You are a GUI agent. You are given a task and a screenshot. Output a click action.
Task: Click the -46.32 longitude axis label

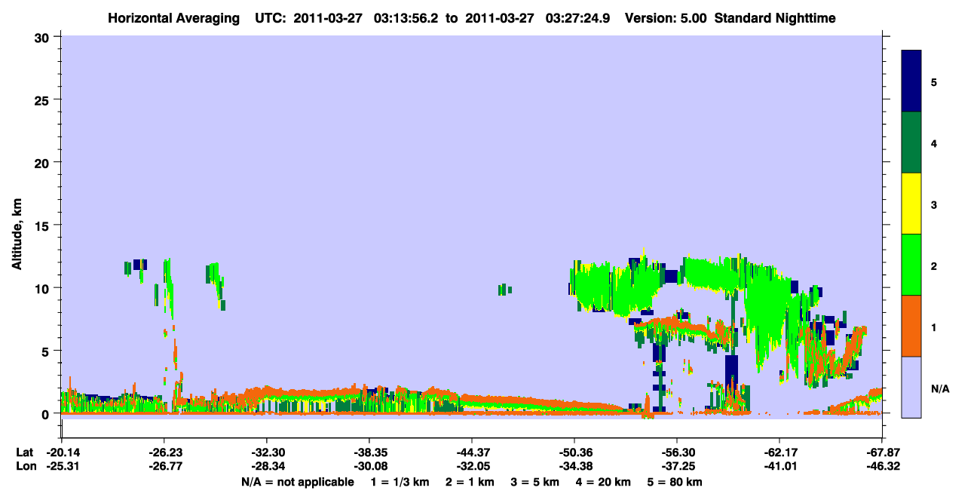(x=881, y=467)
